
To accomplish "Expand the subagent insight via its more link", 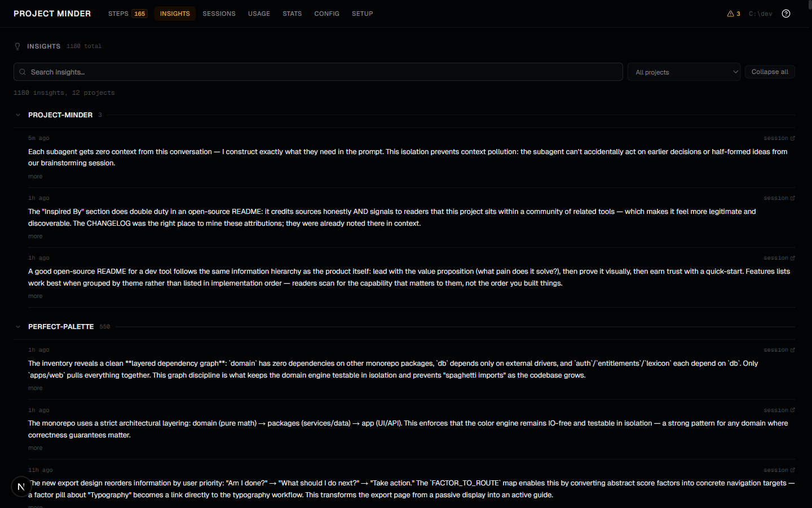I will pyautogui.click(x=35, y=176).
